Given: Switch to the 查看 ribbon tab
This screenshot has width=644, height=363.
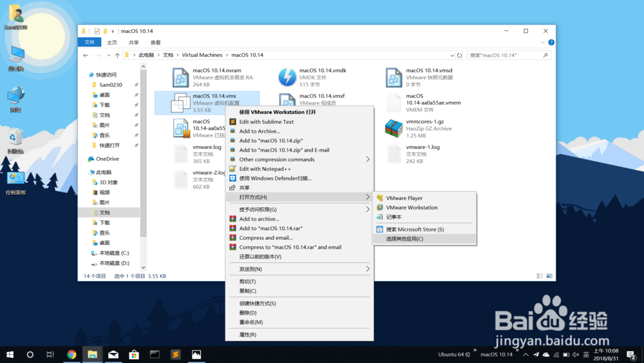Looking at the screenshot, I should coord(155,43).
